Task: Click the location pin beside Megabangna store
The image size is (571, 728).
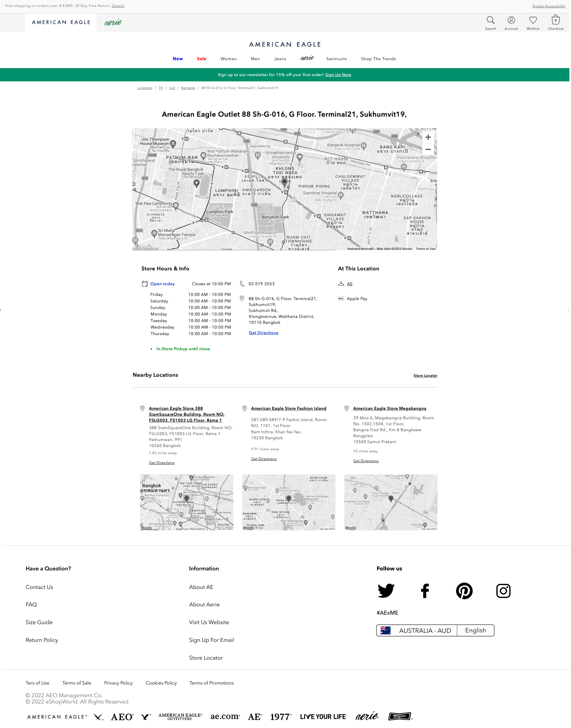Action: click(347, 408)
